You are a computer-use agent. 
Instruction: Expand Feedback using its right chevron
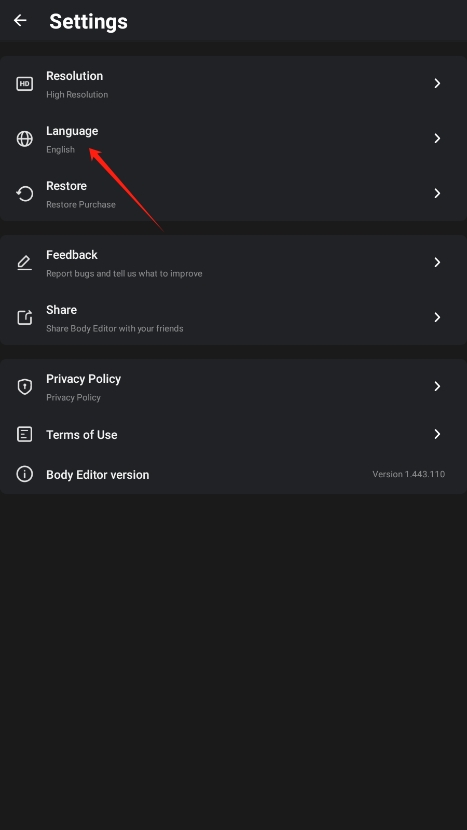[x=437, y=262]
